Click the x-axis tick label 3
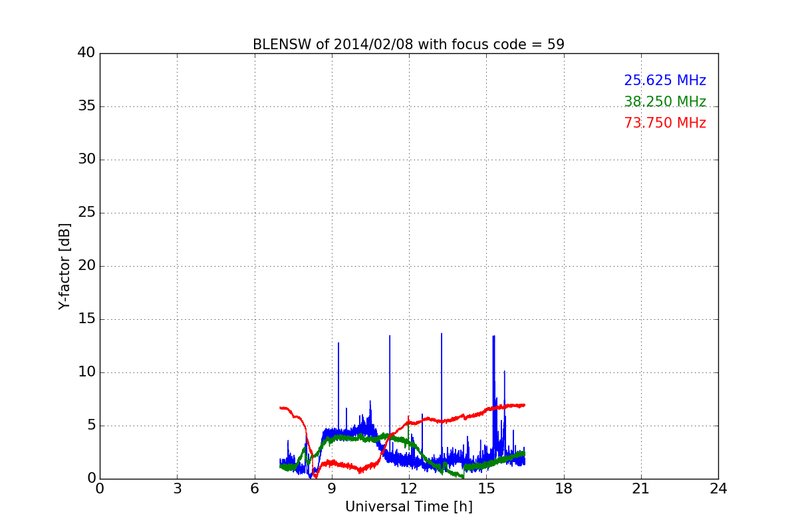Image resolution: width=798 pixels, height=532 pixels. point(177,488)
